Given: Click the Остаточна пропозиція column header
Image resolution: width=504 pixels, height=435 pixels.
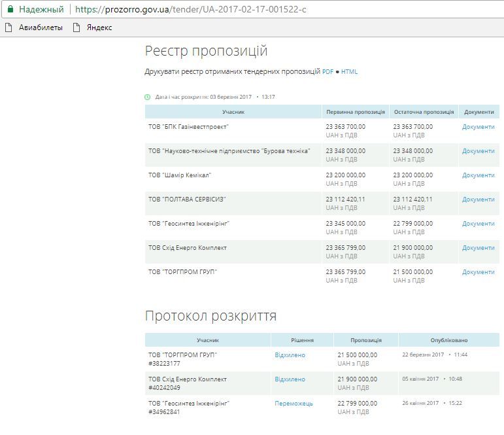Looking at the screenshot, I should [x=424, y=112].
